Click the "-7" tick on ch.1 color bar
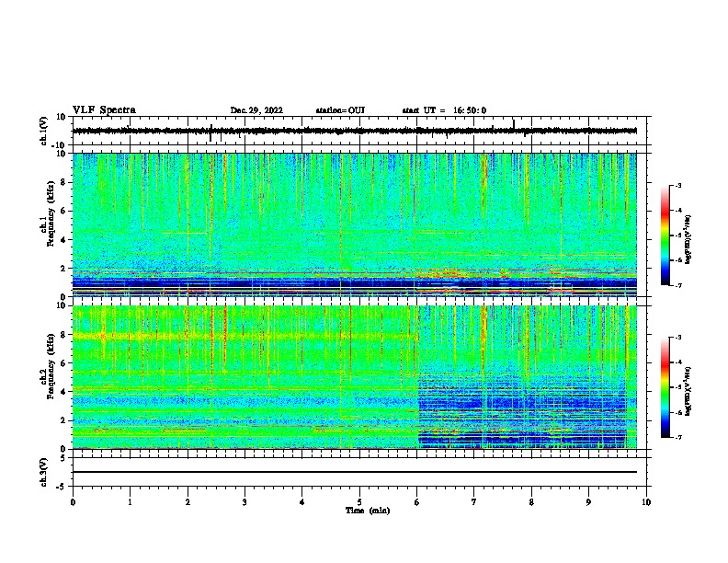The height and width of the screenshot is (563, 728). coord(678,285)
